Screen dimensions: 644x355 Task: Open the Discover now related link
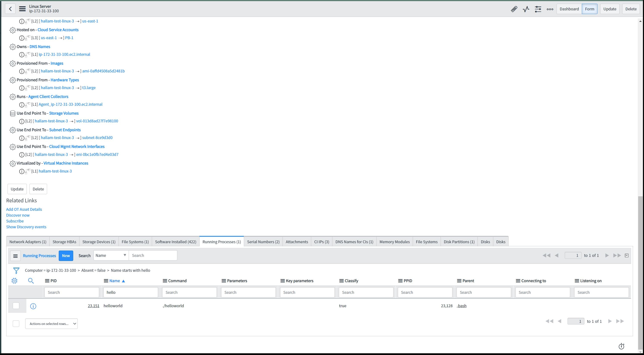pyautogui.click(x=18, y=215)
